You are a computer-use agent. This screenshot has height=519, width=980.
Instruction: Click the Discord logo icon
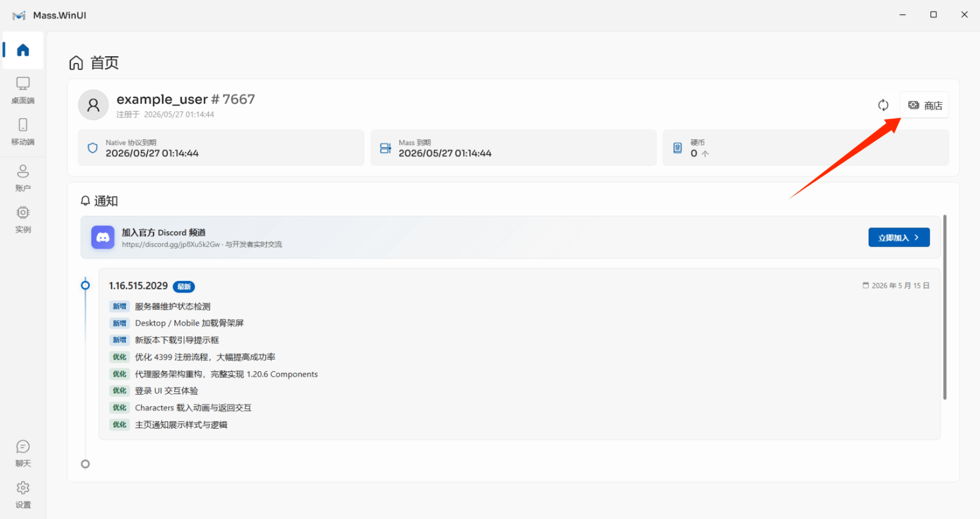pos(103,237)
